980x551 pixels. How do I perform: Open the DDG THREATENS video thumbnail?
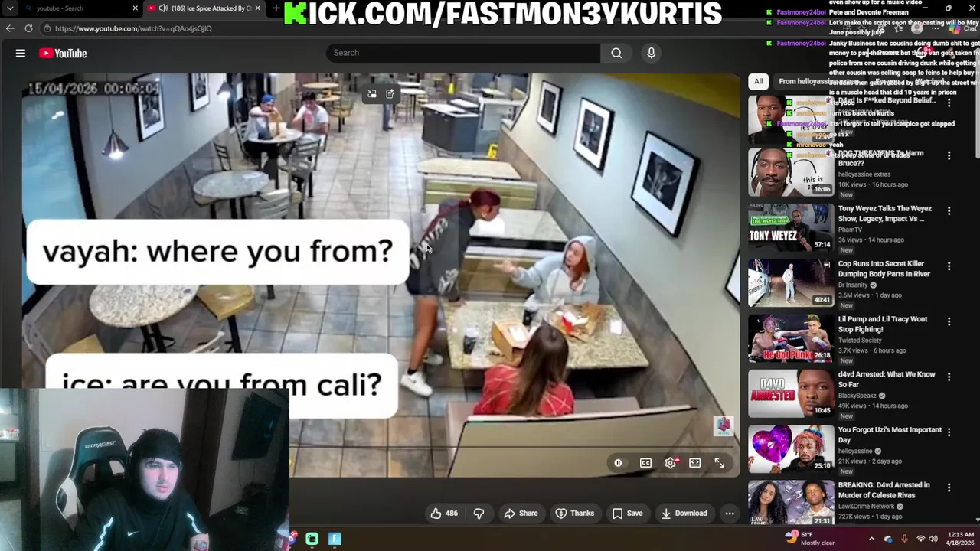[x=790, y=172]
